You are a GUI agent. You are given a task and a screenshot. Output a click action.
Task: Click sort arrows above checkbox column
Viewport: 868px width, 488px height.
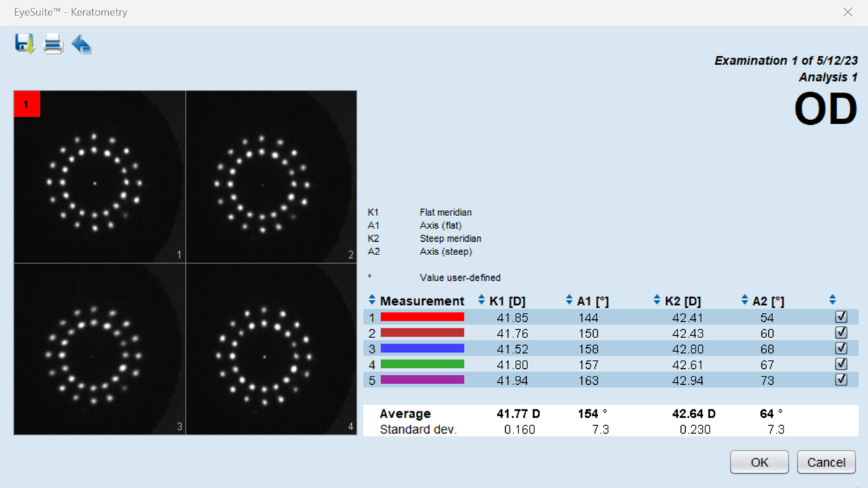(x=832, y=300)
